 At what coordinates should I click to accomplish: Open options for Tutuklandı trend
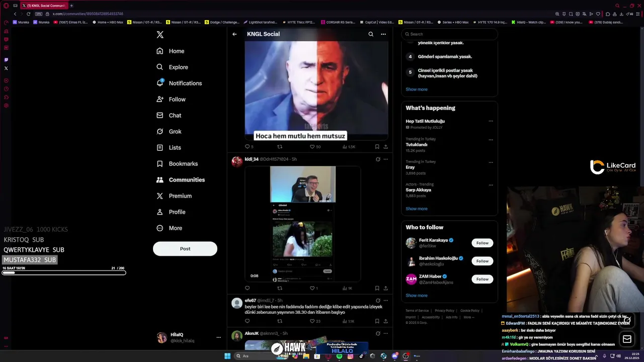pyautogui.click(x=491, y=140)
